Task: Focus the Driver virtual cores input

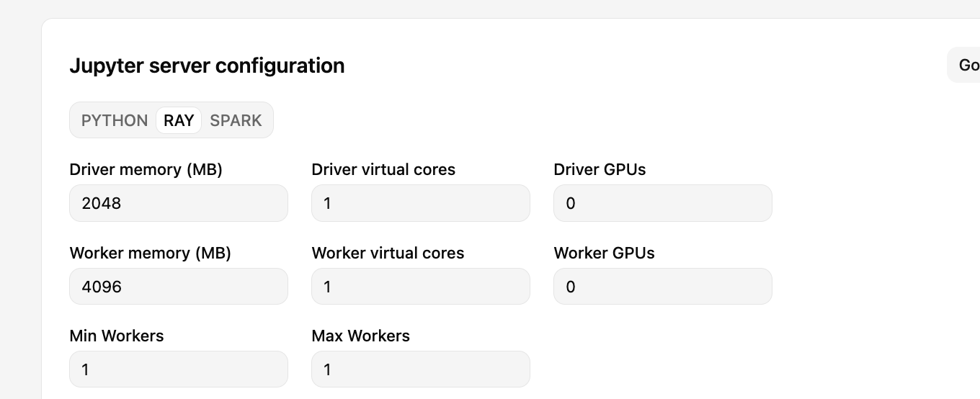Action: point(421,203)
